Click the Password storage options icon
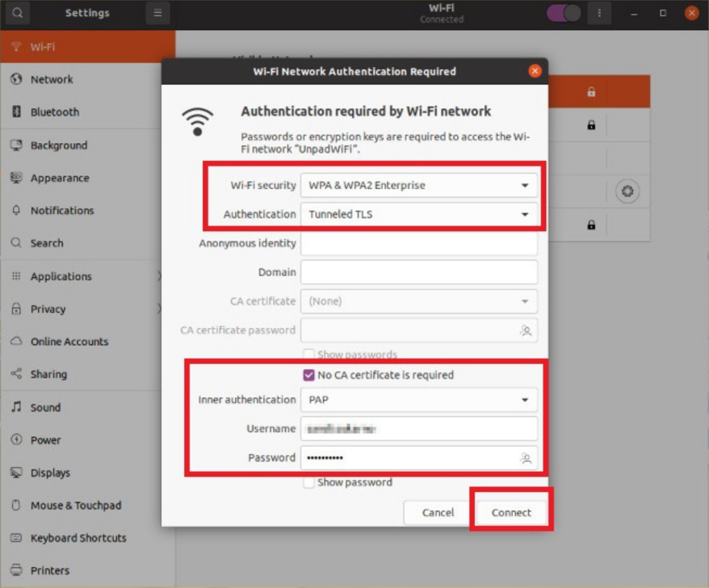Screen dimensions: 709x588 tap(526, 458)
